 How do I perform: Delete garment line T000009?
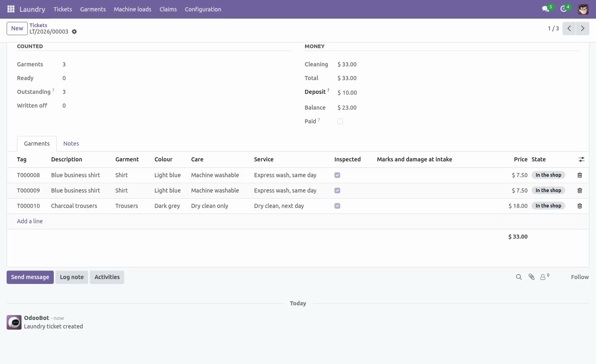[580, 191]
